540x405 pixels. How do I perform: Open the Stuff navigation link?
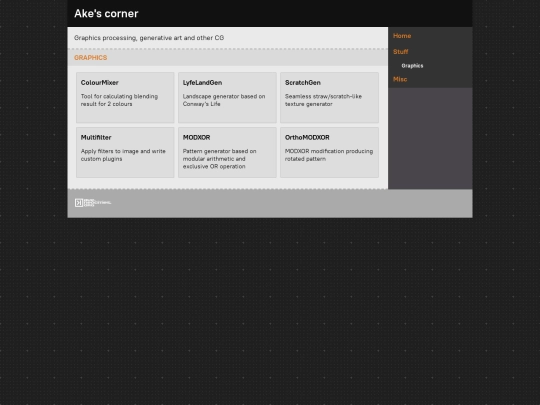point(401,52)
